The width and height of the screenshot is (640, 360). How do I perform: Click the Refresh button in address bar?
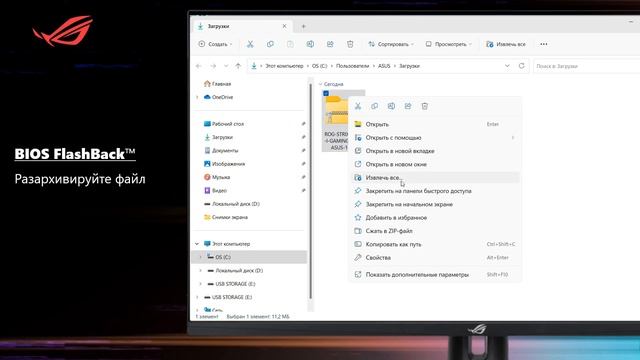pos(521,66)
